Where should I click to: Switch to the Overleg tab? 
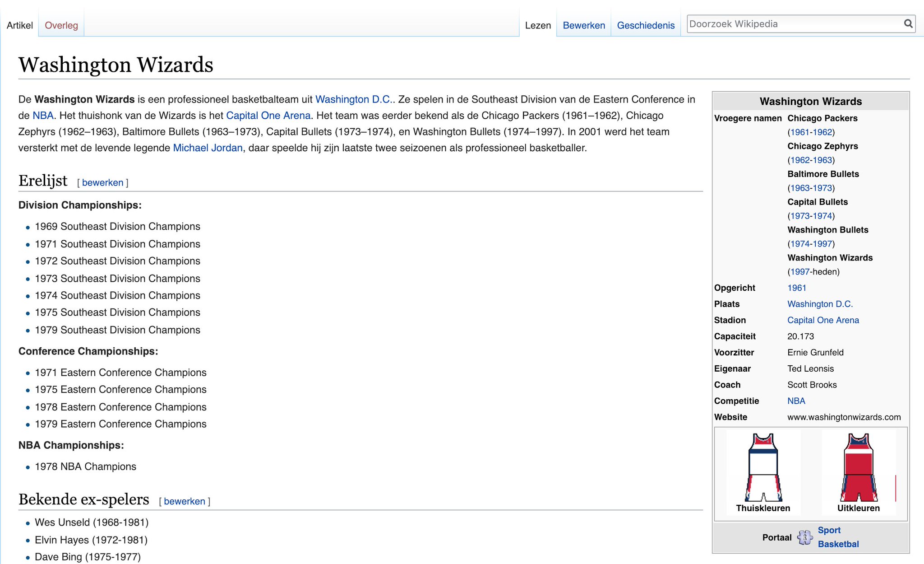61,25
